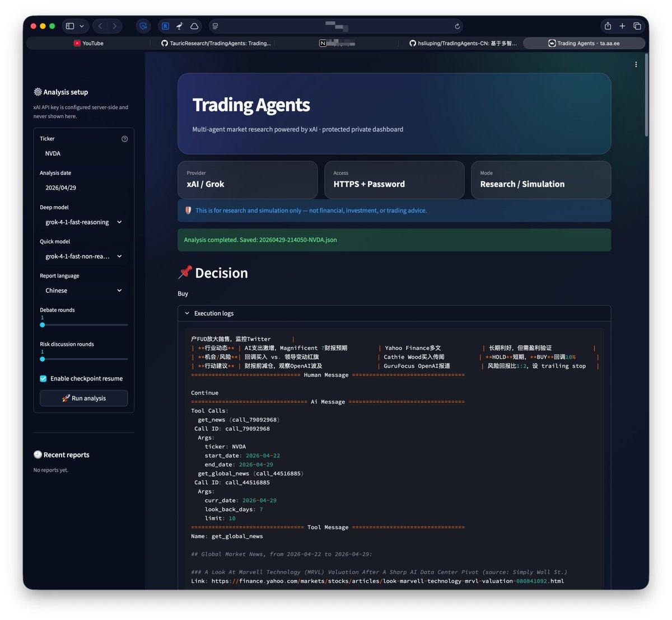Click the HTTPS + Password access card

394,180
